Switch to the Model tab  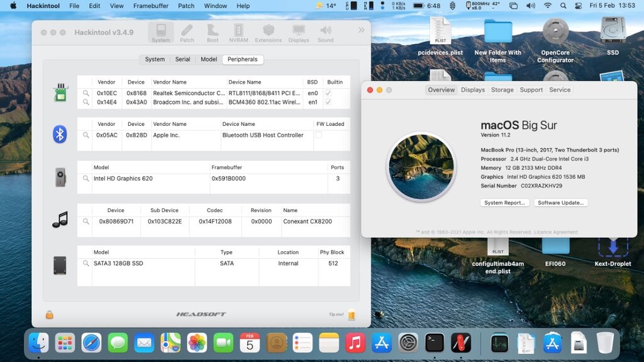[209, 59]
